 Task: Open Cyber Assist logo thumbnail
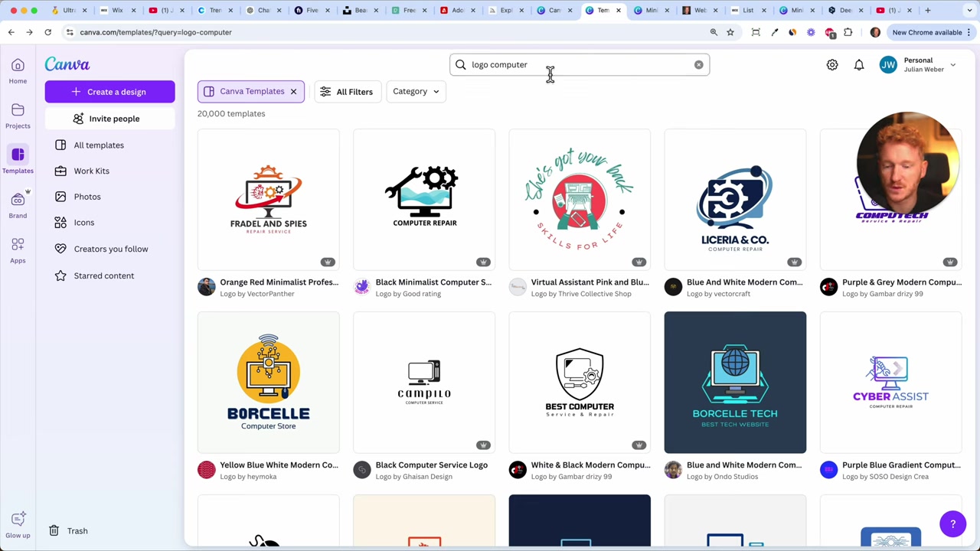[890, 382]
